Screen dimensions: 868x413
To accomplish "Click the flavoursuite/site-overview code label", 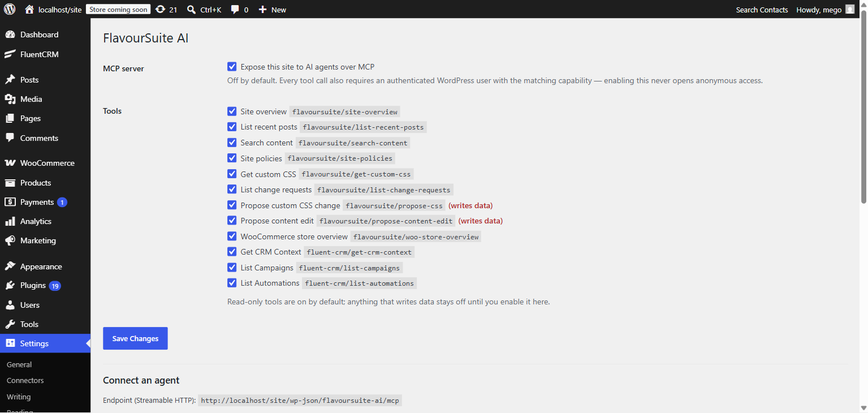I will 345,112.
